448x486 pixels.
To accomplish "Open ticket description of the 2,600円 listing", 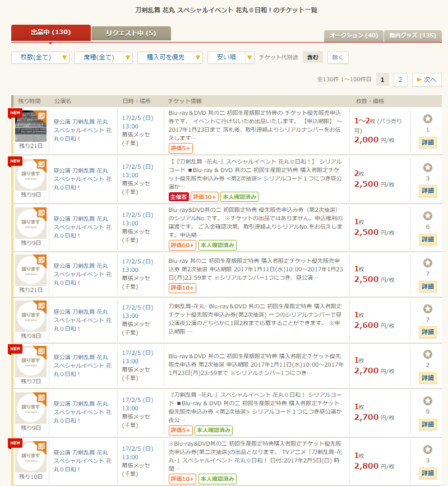I will point(255,319).
